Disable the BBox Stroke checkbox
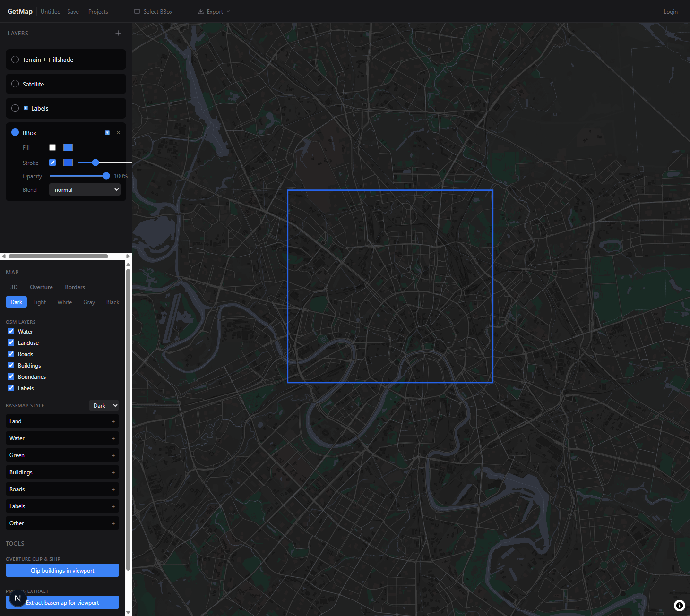This screenshot has width=690, height=616. point(52,163)
